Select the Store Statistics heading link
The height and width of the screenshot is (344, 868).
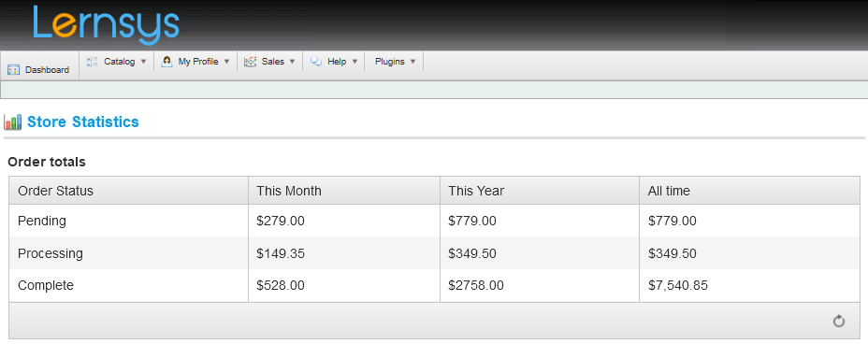click(x=83, y=122)
